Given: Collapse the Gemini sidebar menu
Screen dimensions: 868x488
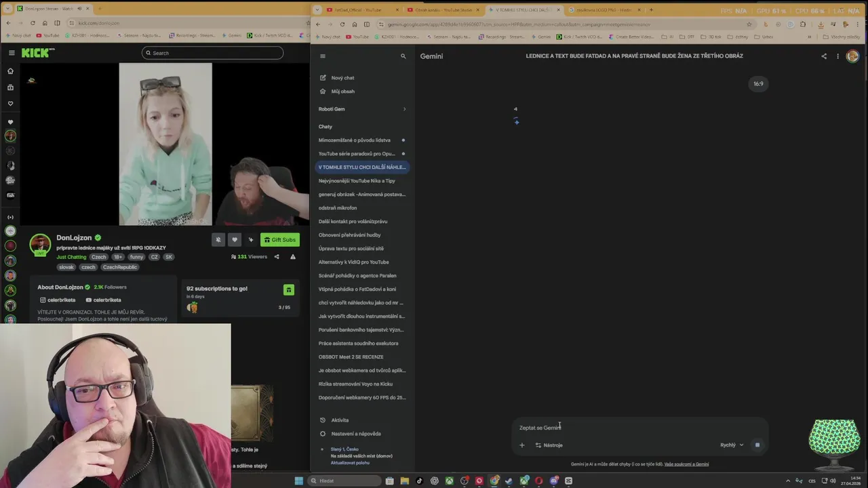Looking at the screenshot, I should [x=323, y=56].
